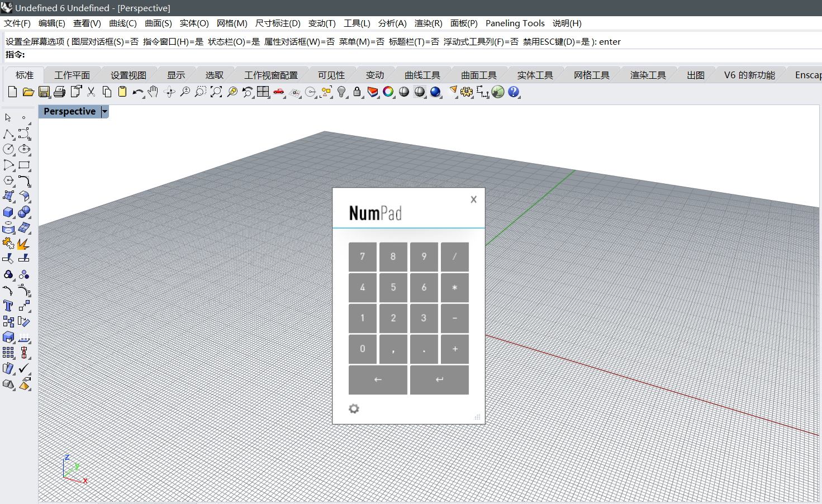Open the 文件(F) menu
This screenshot has width=822, height=504.
[x=17, y=23]
